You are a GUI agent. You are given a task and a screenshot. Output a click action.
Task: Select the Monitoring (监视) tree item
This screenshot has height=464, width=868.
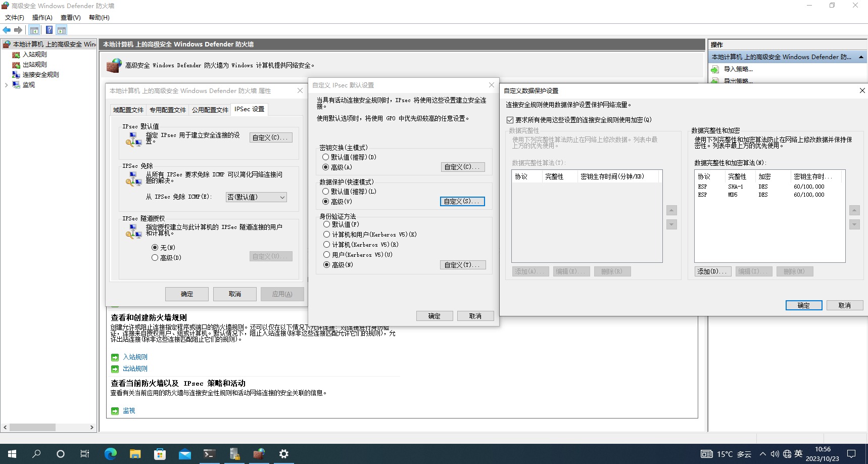(x=29, y=85)
